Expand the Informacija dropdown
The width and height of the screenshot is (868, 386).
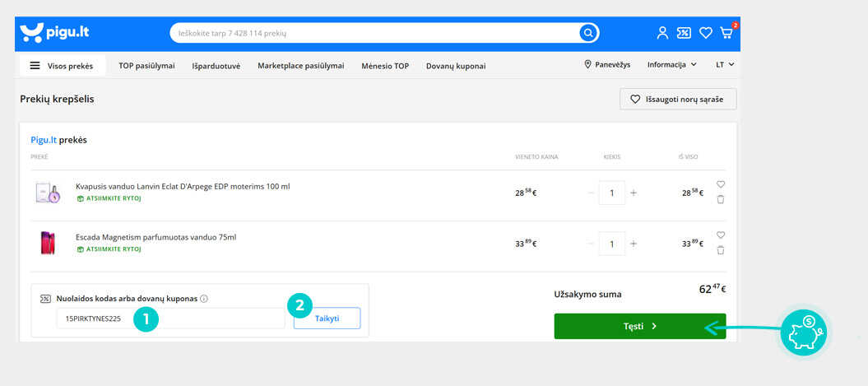tap(671, 65)
